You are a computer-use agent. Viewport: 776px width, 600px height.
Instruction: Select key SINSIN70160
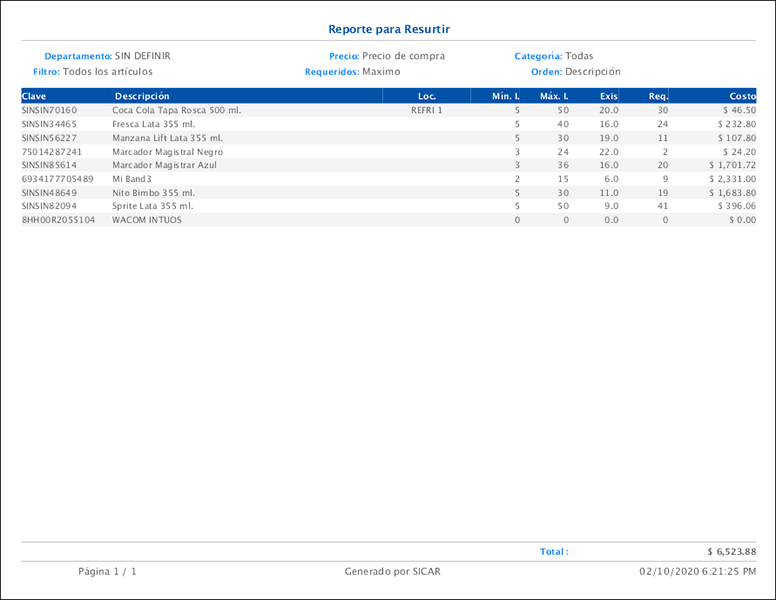point(49,110)
